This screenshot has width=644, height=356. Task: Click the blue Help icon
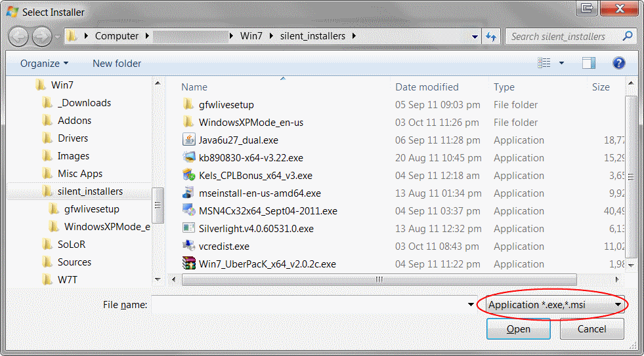click(x=618, y=63)
